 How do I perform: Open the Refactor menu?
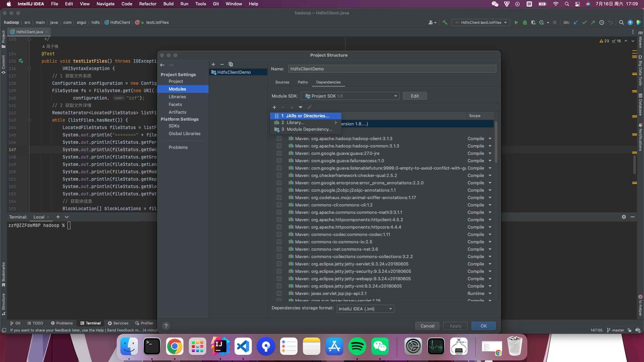(148, 4)
